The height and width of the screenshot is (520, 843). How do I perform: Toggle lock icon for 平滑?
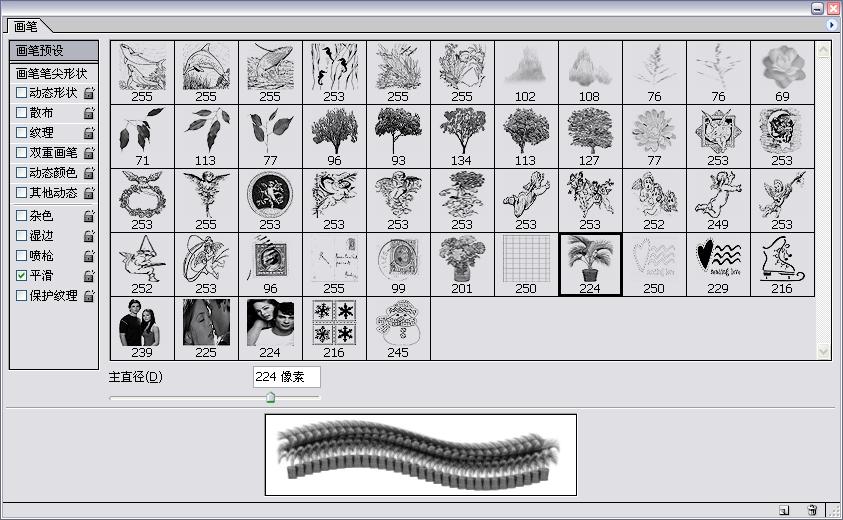point(89,276)
